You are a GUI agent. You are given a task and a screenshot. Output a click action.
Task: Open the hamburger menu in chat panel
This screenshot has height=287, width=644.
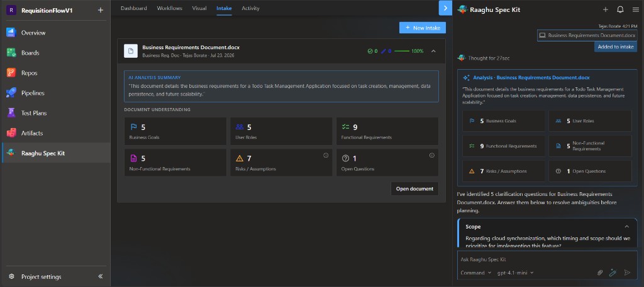[635, 9]
